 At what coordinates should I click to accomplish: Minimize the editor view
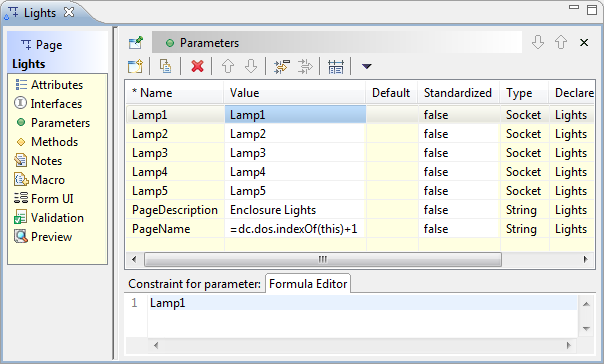[574, 7]
